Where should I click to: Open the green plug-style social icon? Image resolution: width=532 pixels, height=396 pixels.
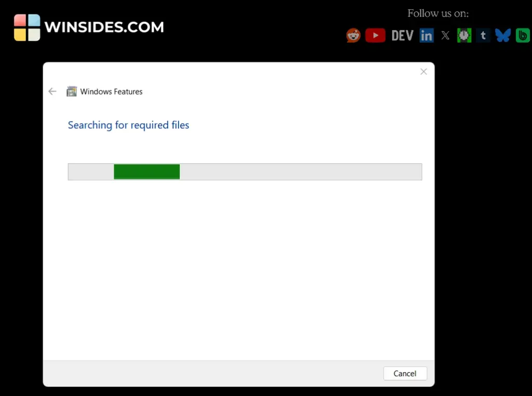[464, 35]
